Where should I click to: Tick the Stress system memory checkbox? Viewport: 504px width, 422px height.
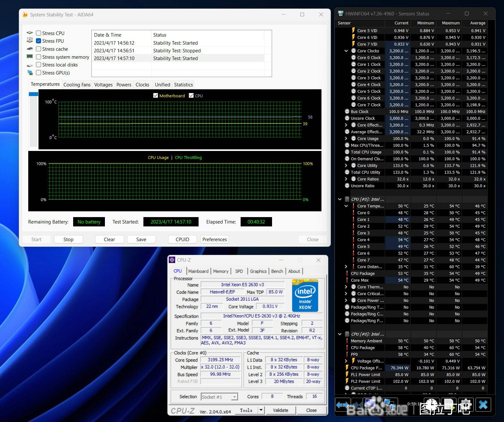(x=38, y=57)
